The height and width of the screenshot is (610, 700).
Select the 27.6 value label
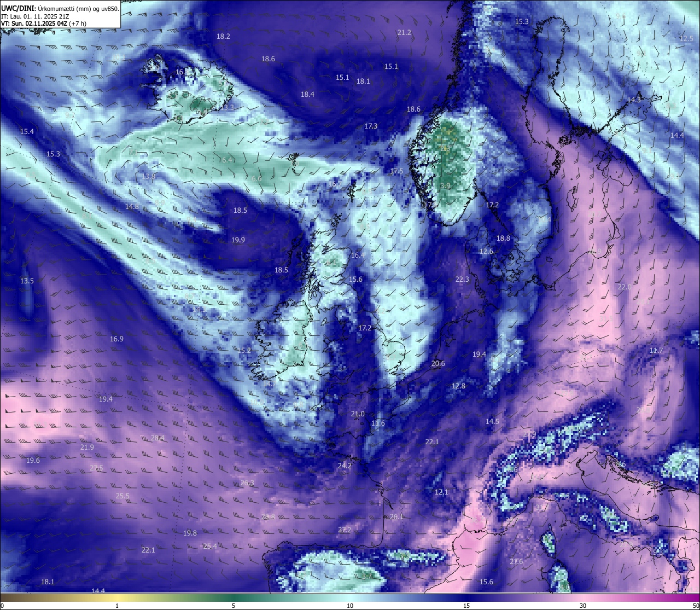tap(516, 562)
